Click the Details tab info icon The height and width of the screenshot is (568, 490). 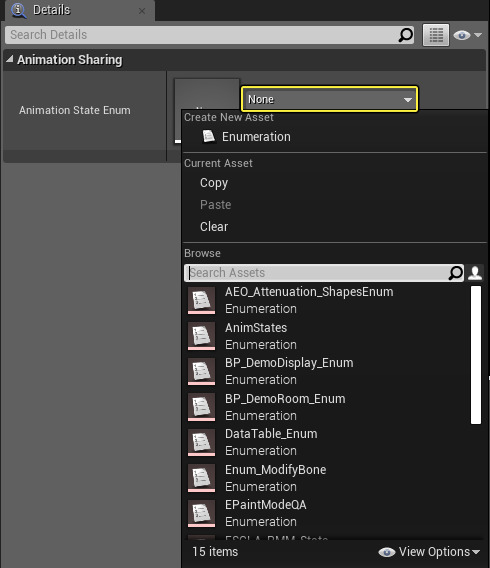coord(18,10)
